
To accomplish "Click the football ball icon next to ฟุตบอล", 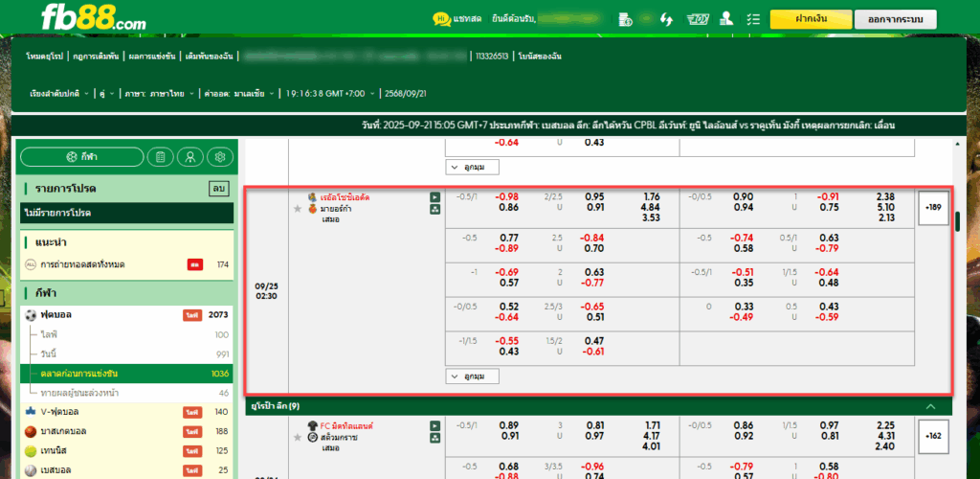I will click(31, 315).
